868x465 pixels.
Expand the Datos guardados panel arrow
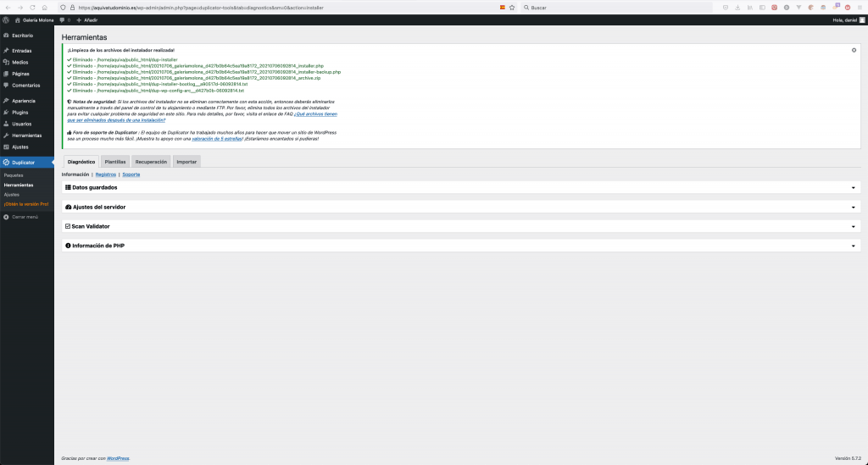(x=853, y=188)
